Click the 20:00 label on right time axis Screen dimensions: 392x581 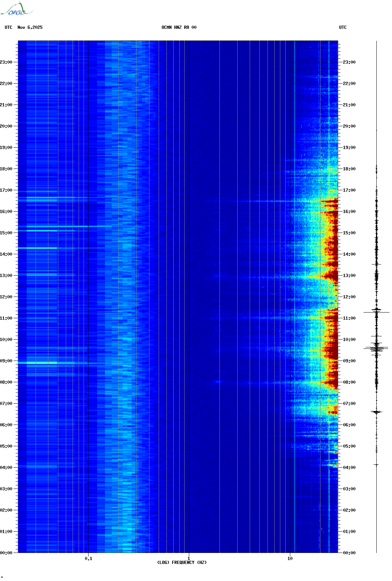click(349, 126)
